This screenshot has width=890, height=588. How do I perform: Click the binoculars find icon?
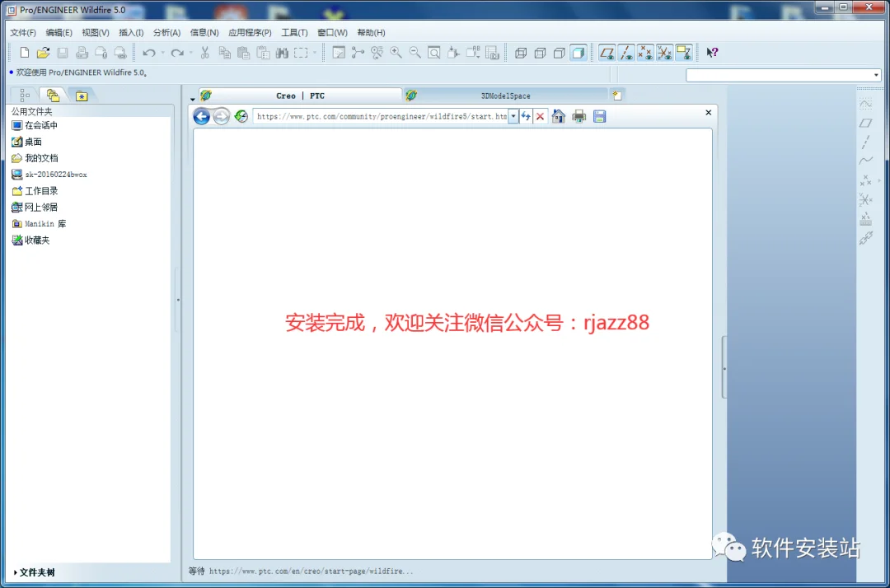coord(282,53)
